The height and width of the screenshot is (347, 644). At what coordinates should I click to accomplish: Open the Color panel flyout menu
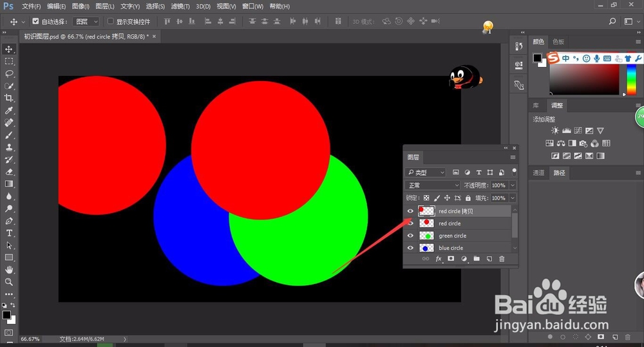[x=638, y=42]
